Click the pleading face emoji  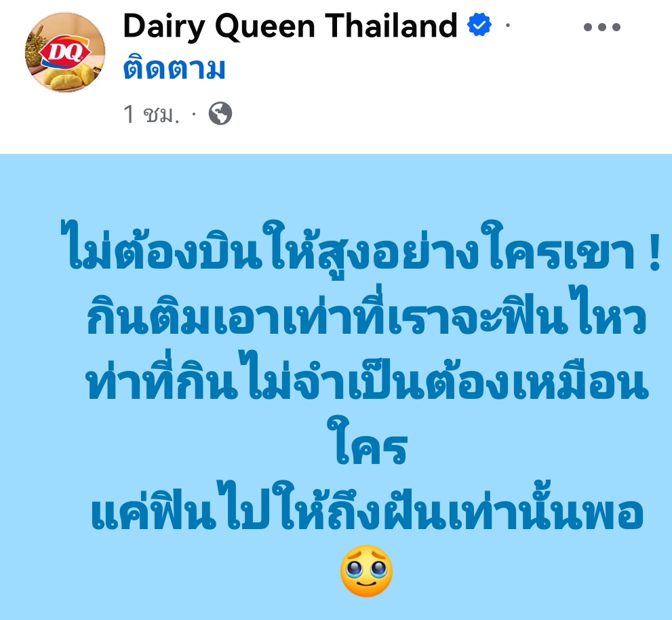366,570
